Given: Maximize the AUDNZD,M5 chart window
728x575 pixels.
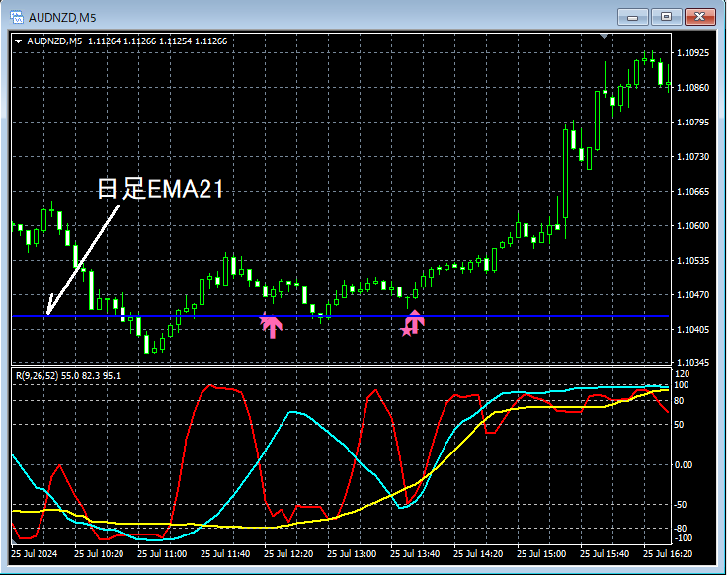Looking at the screenshot, I should 666,17.
